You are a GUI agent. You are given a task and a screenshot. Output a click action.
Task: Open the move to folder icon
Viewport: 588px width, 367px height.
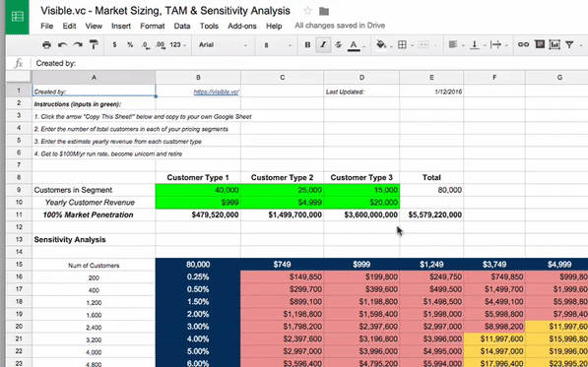click(324, 11)
